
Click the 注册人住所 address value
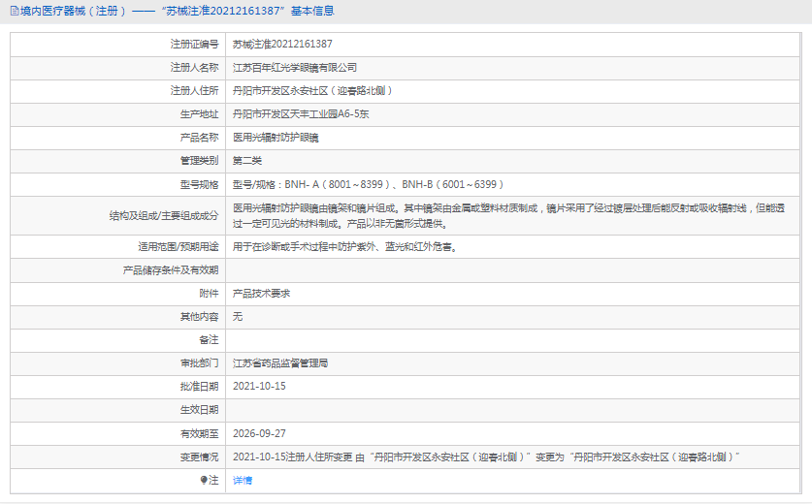(312, 91)
